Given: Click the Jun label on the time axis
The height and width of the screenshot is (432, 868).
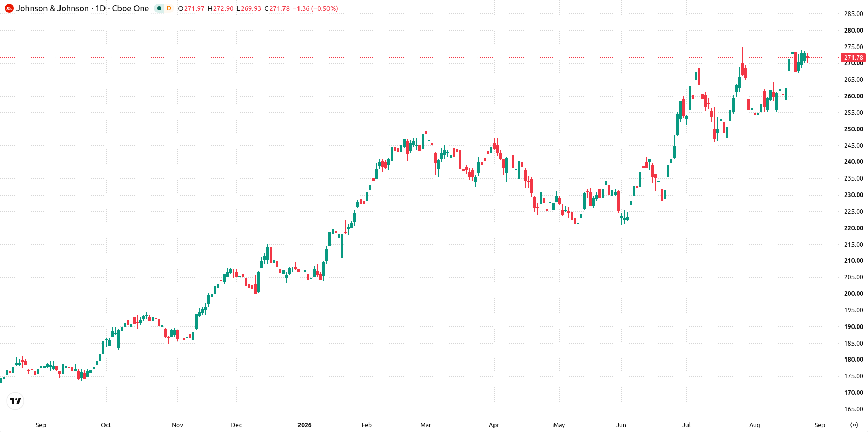Looking at the screenshot, I should point(621,425).
